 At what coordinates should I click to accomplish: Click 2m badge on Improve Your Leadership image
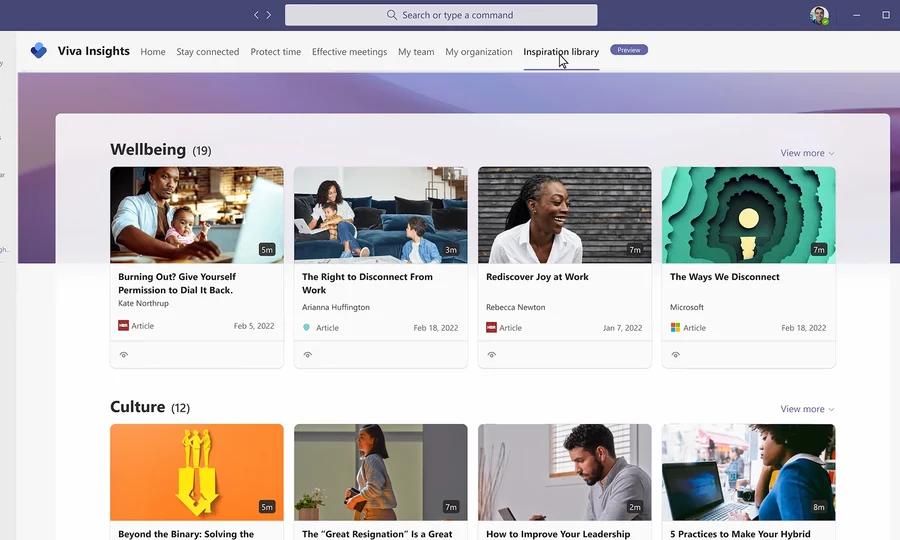(x=635, y=507)
